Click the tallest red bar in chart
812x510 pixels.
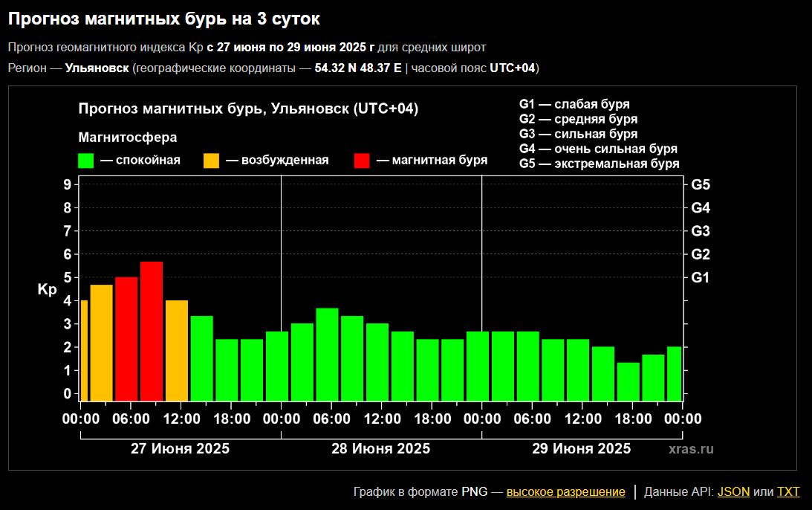tap(152, 331)
